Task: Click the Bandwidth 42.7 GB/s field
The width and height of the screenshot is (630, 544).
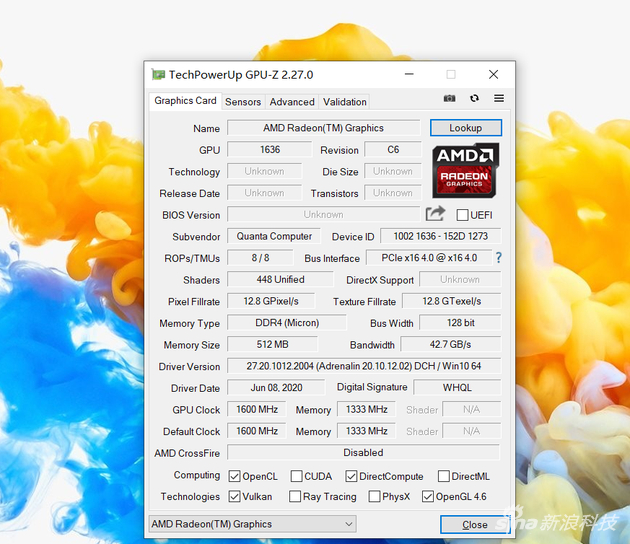Action: tap(450, 344)
